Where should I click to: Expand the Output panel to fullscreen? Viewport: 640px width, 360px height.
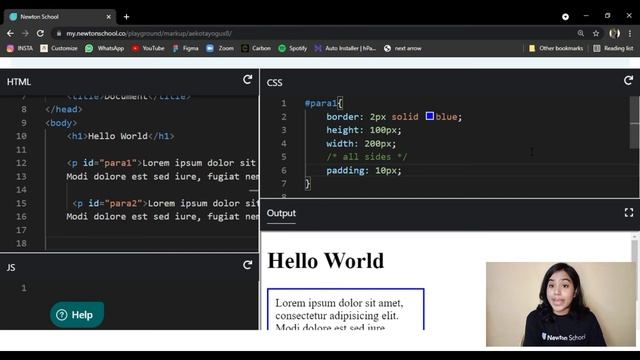pos(629,213)
